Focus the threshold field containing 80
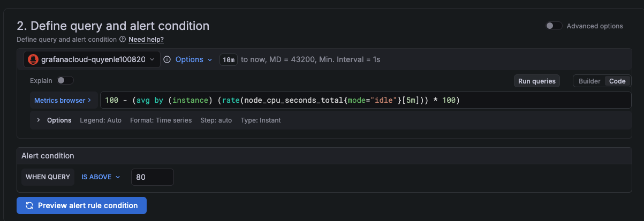 pyautogui.click(x=152, y=177)
